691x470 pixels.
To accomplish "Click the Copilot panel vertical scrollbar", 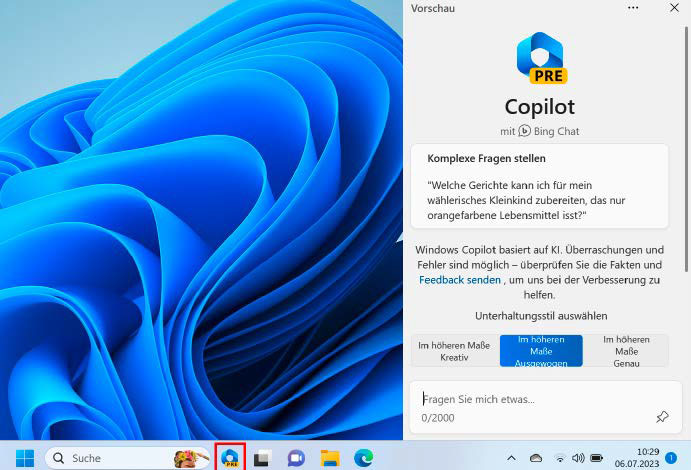I will (x=686, y=150).
